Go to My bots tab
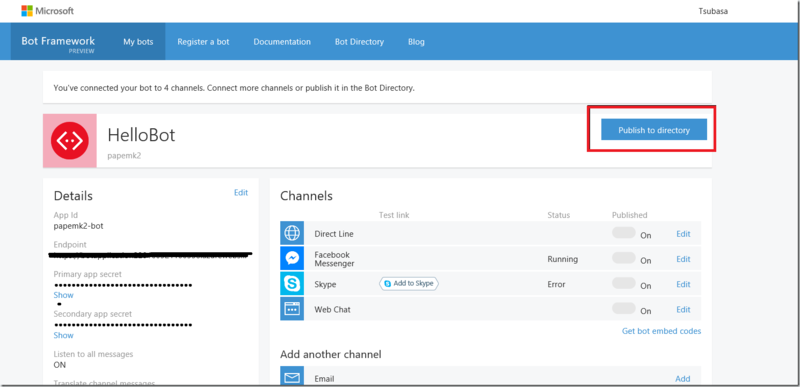 click(x=138, y=42)
